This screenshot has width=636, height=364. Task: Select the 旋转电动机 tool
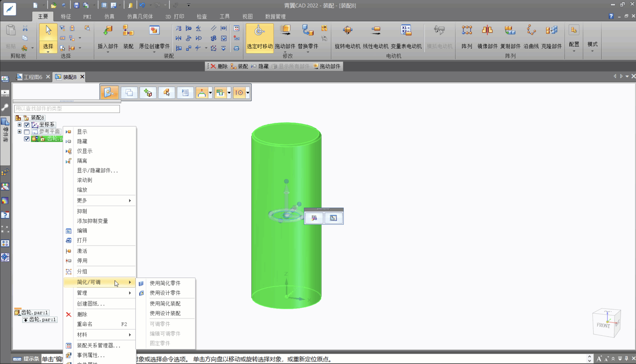[x=347, y=30]
